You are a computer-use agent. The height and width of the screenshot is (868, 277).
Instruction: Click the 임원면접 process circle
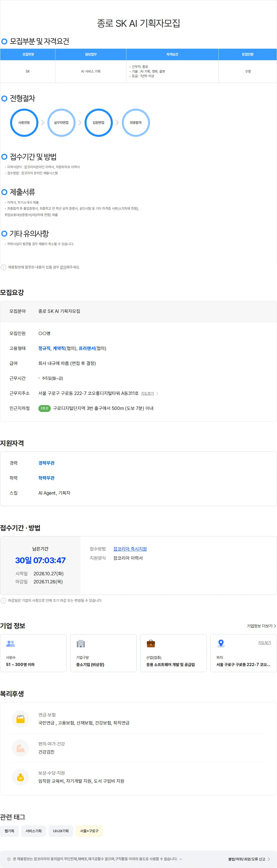(98, 123)
